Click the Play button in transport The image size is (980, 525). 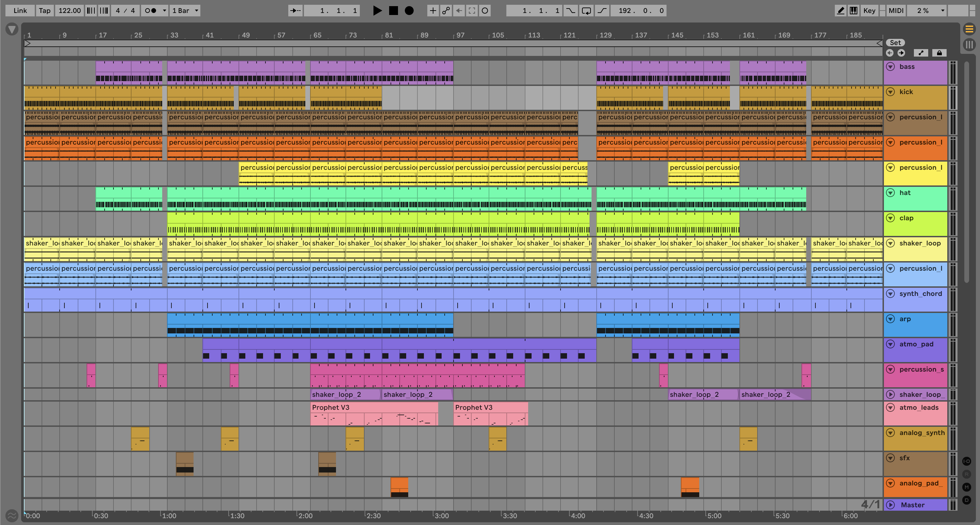tap(377, 11)
